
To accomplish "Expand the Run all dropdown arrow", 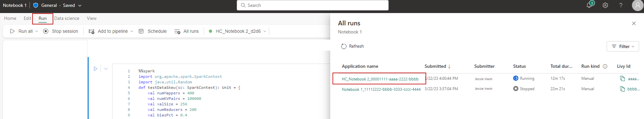I will click(37, 31).
